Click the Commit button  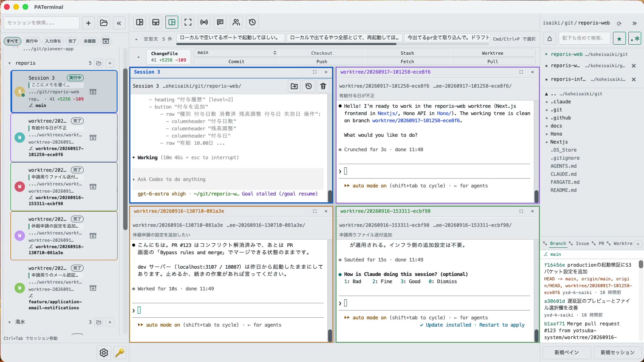236,62
